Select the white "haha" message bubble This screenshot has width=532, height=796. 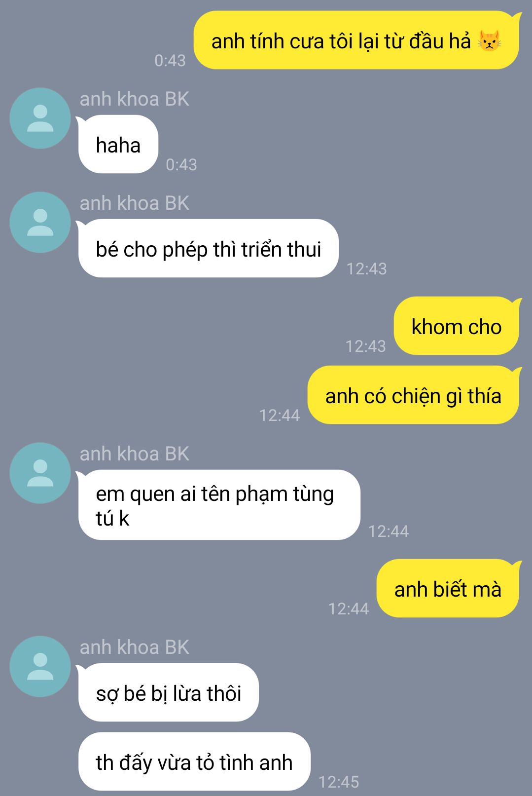pyautogui.click(x=118, y=145)
